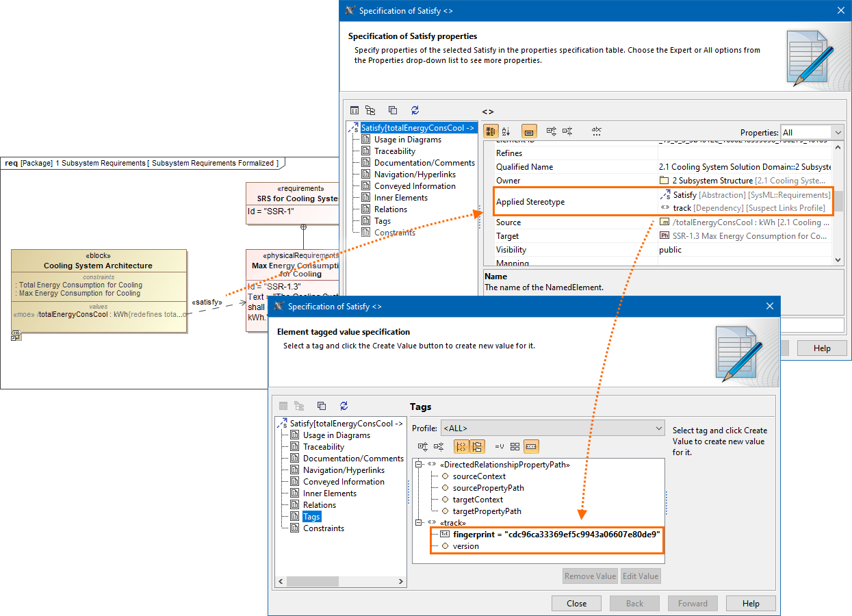Select Constraints in the Tags dialog tree
852x616 pixels.
(x=323, y=528)
